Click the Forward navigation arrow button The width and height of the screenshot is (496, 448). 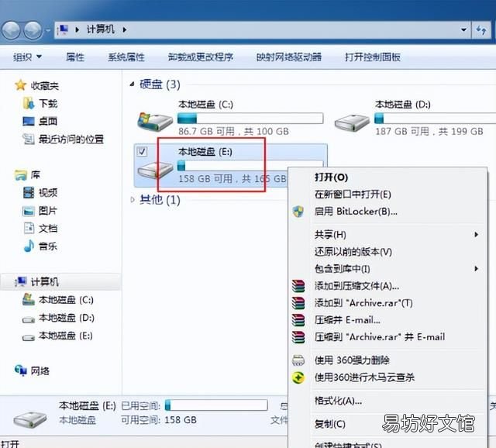point(33,31)
